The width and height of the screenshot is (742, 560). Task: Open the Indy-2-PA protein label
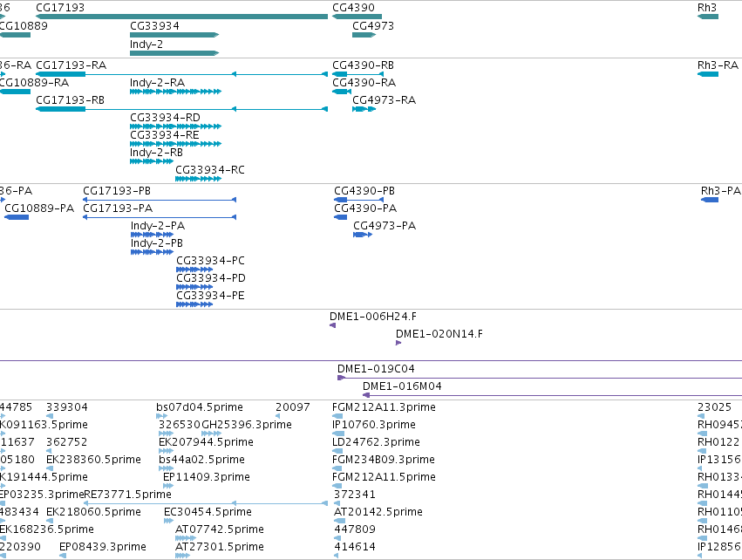tap(158, 226)
